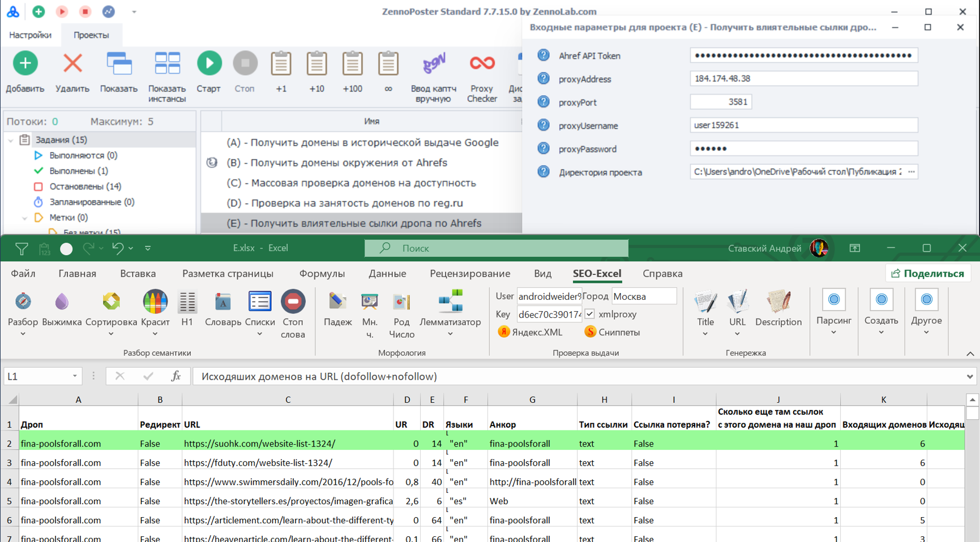The height and width of the screenshot is (542, 980).
Task: Click the Сниппеты button
Action: pyautogui.click(x=612, y=332)
